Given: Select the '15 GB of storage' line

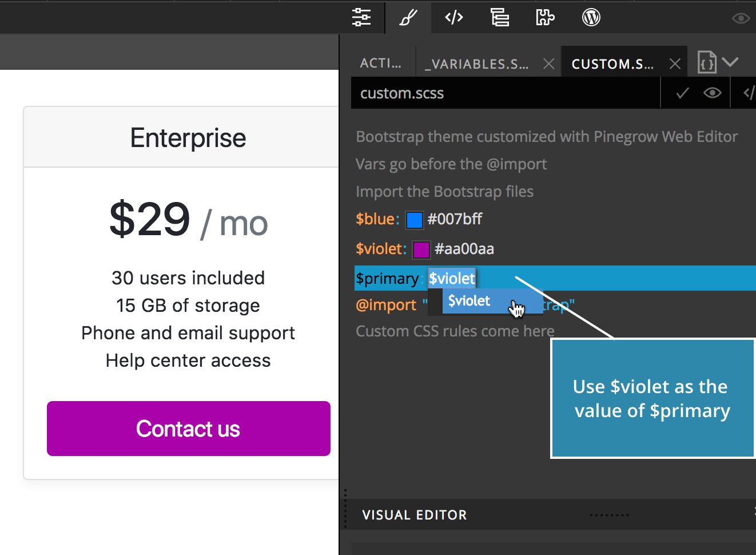Looking at the screenshot, I should [188, 306].
